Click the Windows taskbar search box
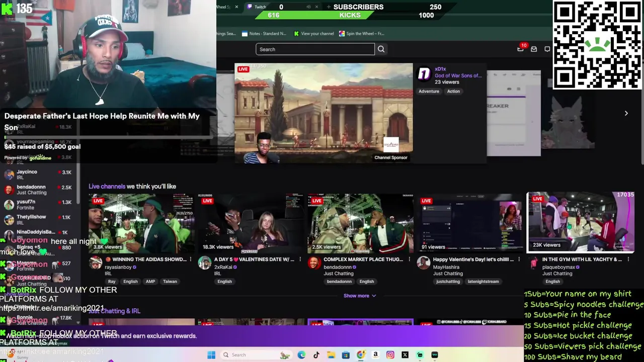Viewport: 644px width, 362px height. tap(257, 355)
